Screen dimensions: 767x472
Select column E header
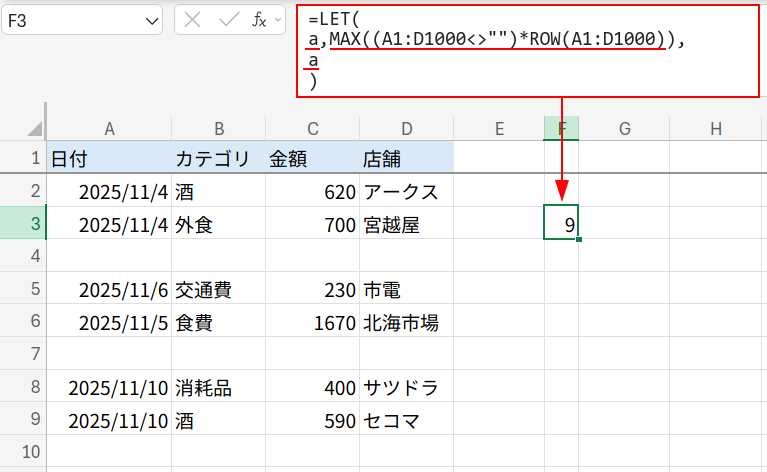[499, 129]
